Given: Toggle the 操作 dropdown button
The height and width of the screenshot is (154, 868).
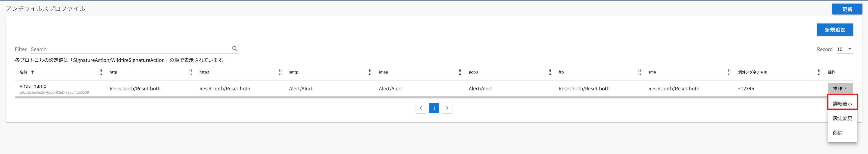Looking at the screenshot, I should click(x=840, y=89).
